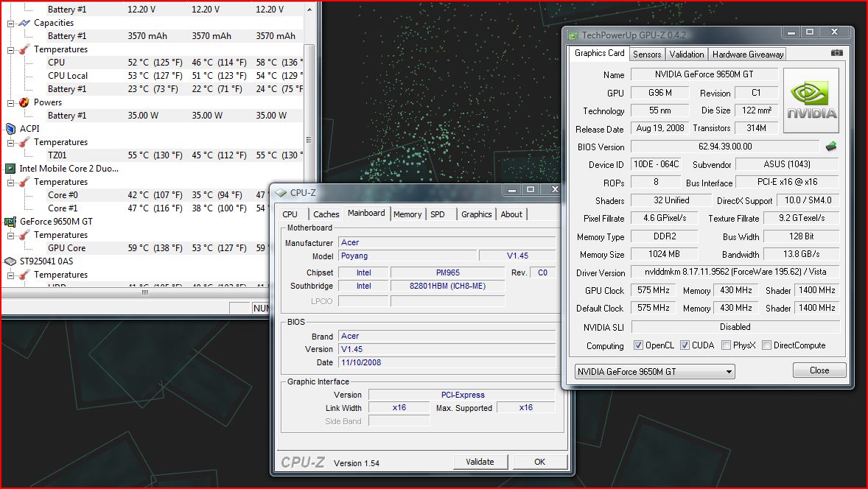Toggle the OpenCL checkbox in GPU-Z
Screen dimensions: 868x489
coord(638,345)
